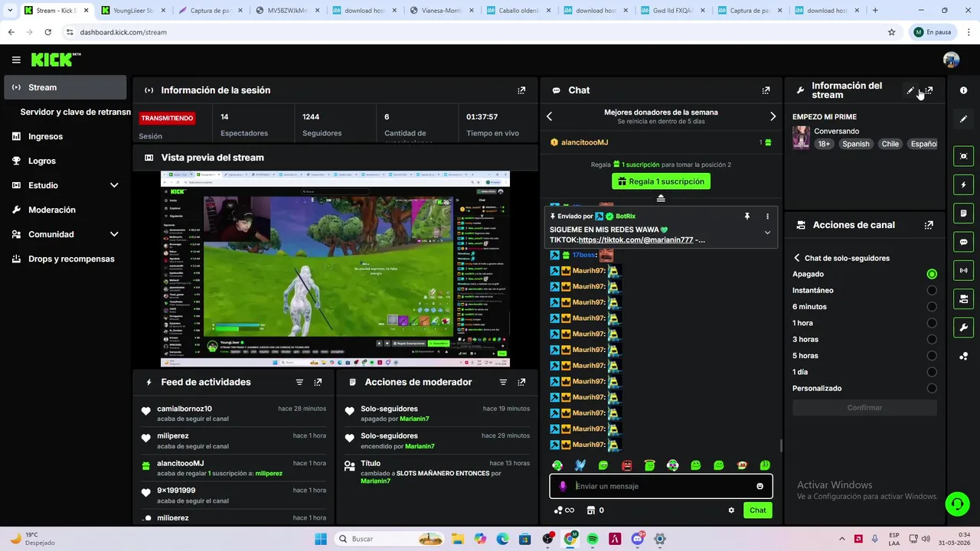Click the pencil icon in the right rail
Viewport: 980px width, 551px height.
[x=963, y=119]
